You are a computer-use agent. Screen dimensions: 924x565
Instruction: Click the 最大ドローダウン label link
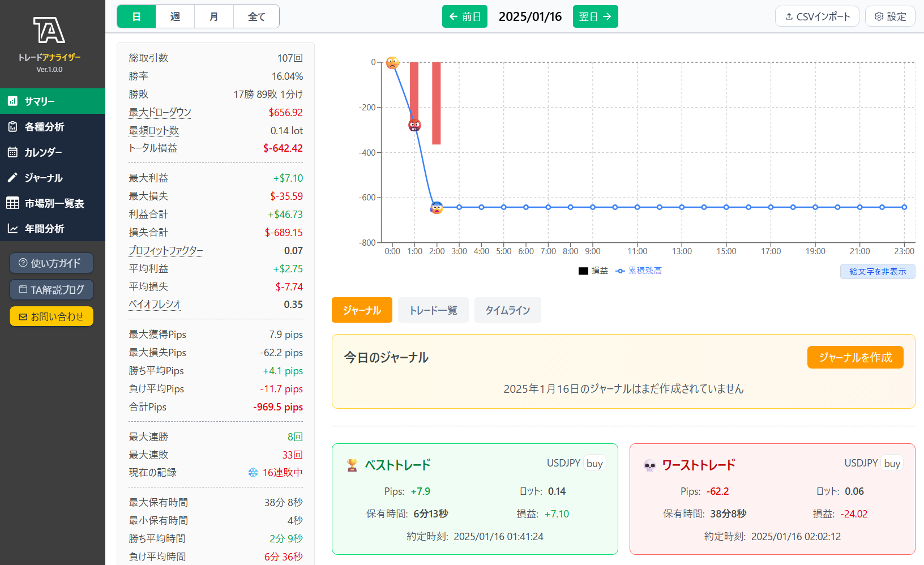click(x=160, y=113)
